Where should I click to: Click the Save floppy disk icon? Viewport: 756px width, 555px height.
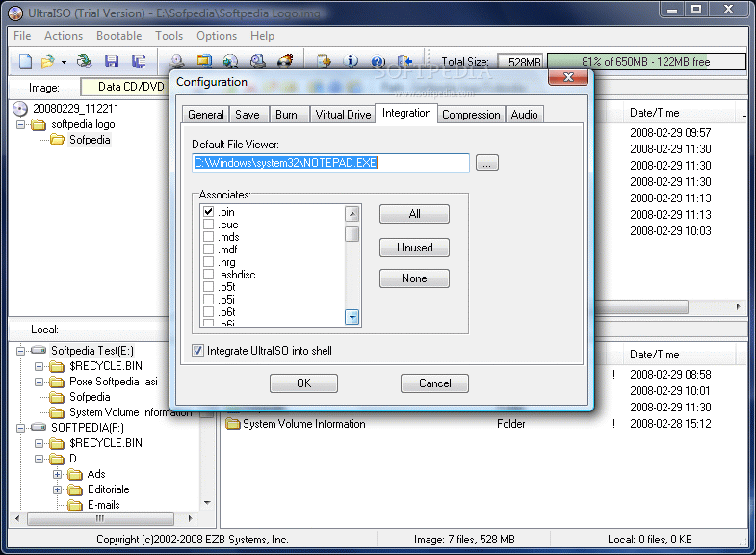112,62
